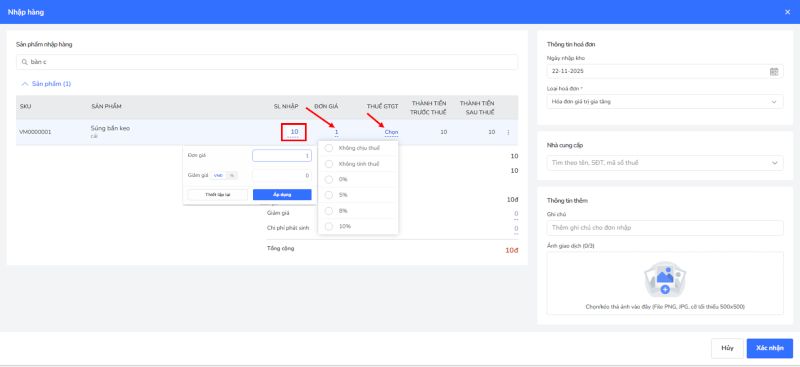The image size is (800, 367).
Task: Select the Không chịu thuế tax option
Action: (x=358, y=148)
